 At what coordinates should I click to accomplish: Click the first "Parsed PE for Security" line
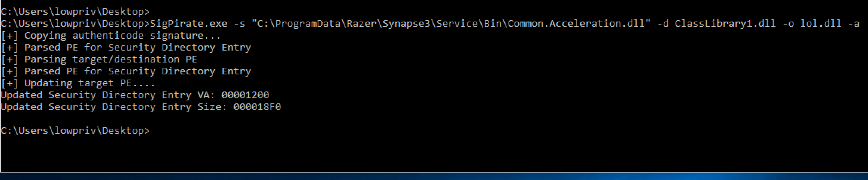pos(126,47)
